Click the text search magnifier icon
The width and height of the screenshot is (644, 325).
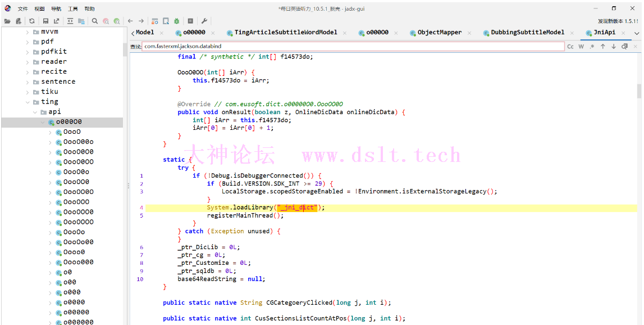[95, 21]
